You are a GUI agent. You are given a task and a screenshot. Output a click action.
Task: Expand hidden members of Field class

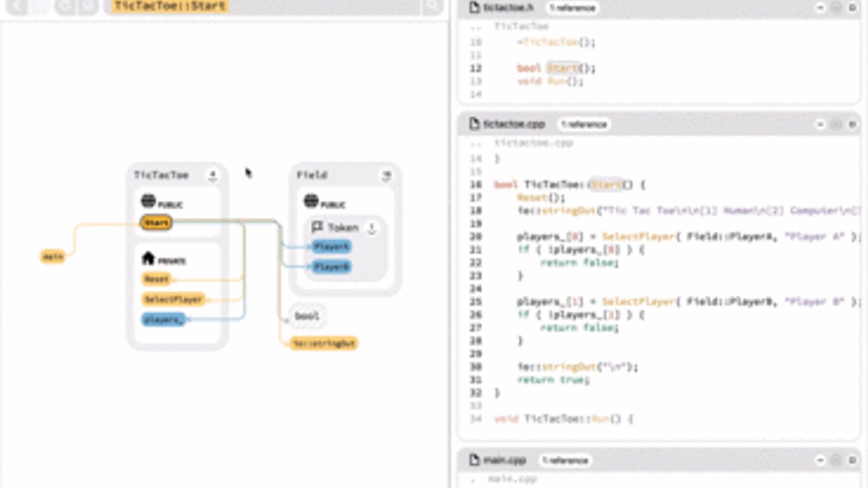(x=386, y=175)
